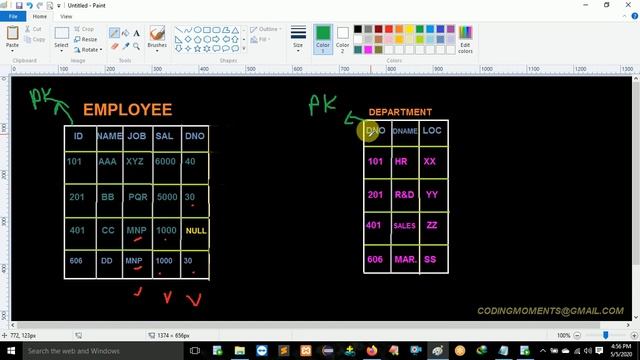Expand the Paste dropdown arrow
Screen dimensions: 640x360
pos(12,50)
